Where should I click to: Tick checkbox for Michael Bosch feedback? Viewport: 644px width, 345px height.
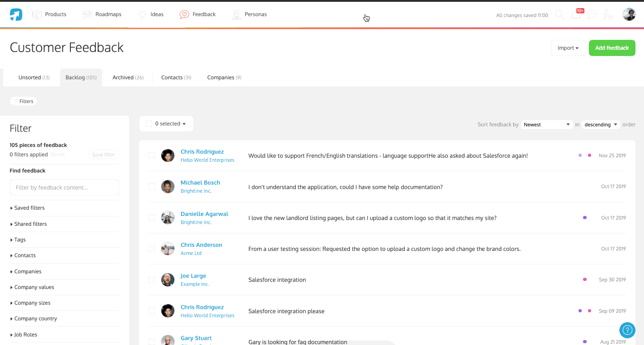[x=151, y=186]
